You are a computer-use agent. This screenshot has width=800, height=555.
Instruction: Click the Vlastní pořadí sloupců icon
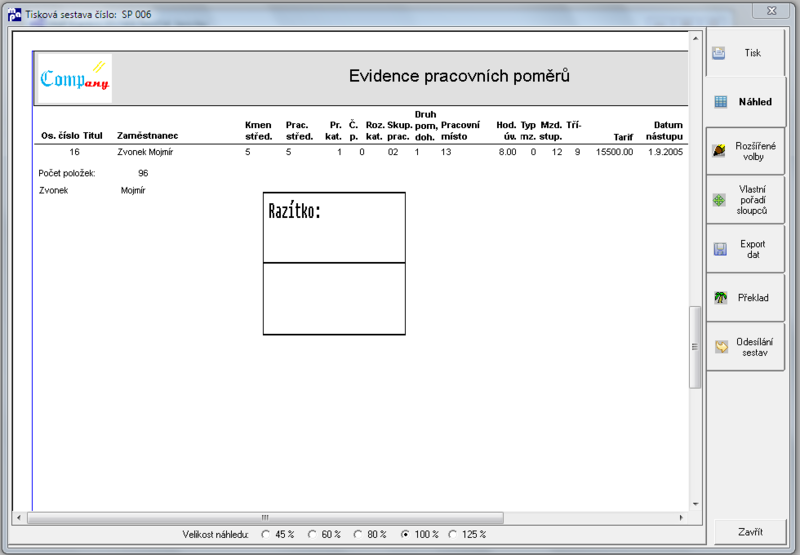719,200
